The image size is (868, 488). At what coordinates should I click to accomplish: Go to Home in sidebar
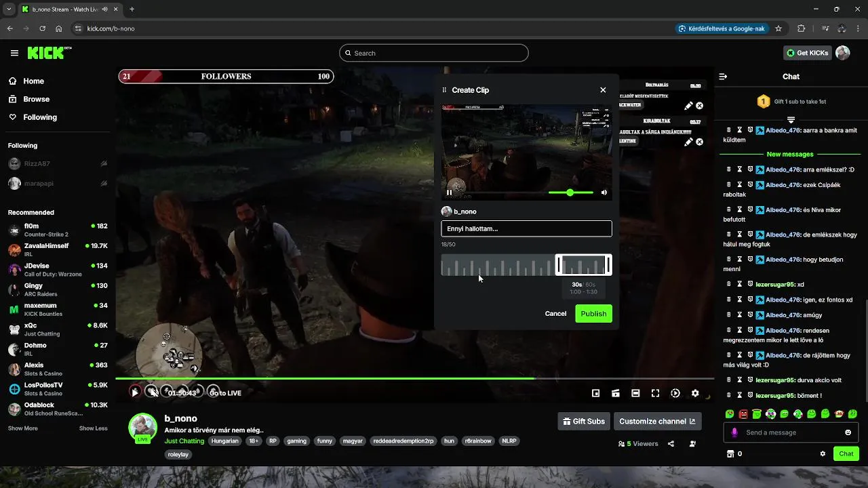pos(33,81)
